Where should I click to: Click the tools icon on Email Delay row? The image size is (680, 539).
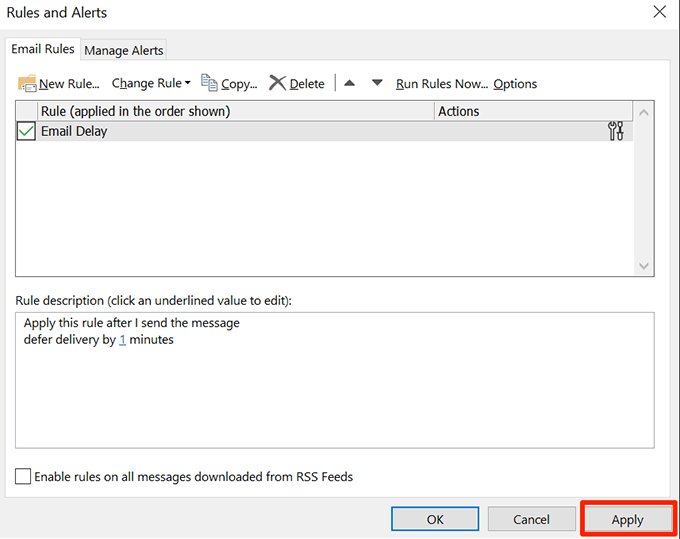(x=616, y=131)
